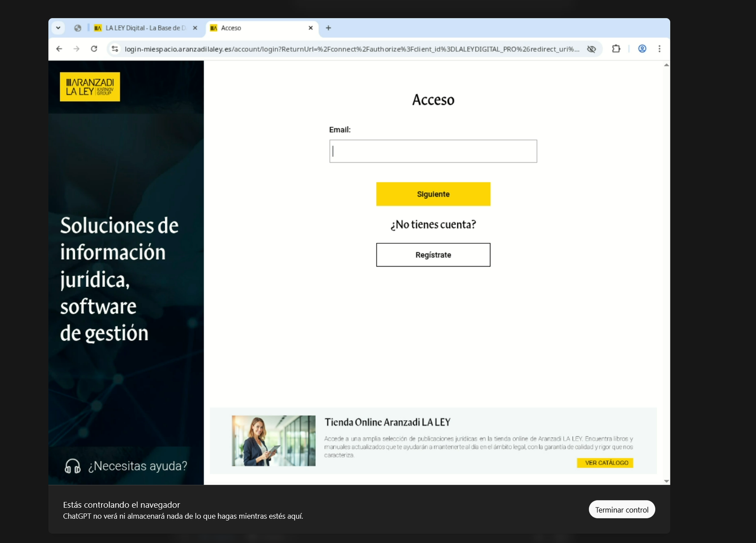
Task: Click the forward navigation arrow
Action: pos(76,49)
